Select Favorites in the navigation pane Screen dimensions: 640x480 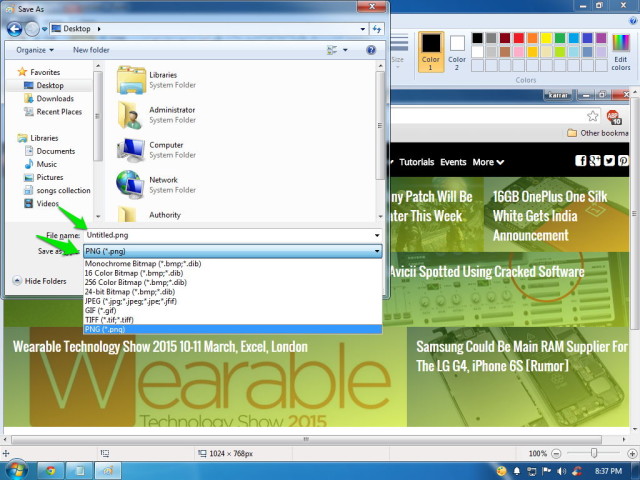(x=39, y=72)
